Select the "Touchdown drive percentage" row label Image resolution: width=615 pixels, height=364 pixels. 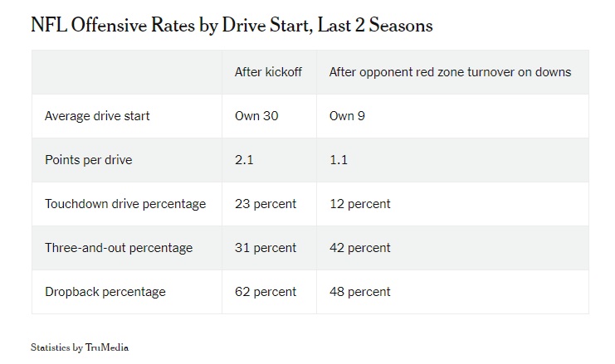point(124,204)
